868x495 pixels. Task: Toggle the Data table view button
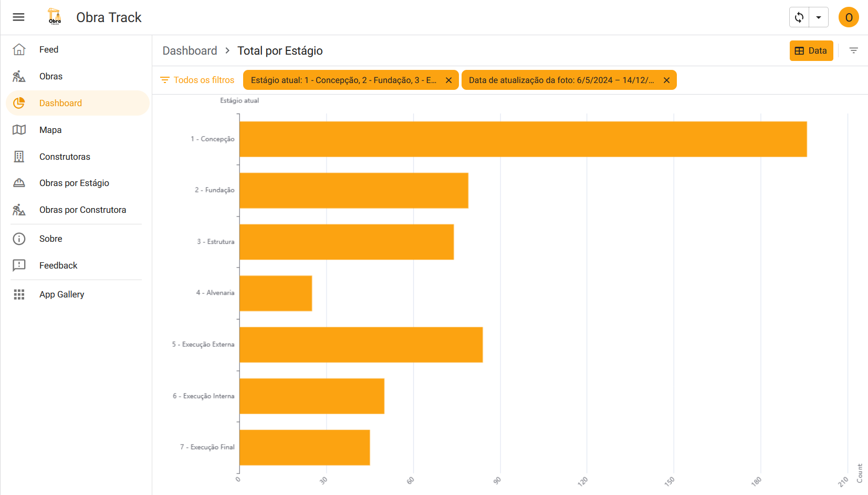[x=811, y=51]
